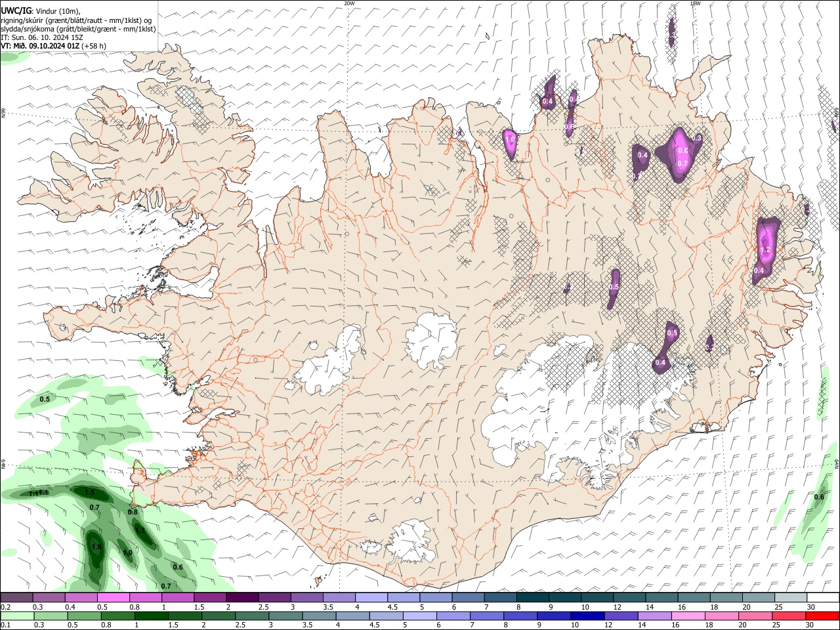Click the lavender snow swatch between 4 and 4.5

370,597
